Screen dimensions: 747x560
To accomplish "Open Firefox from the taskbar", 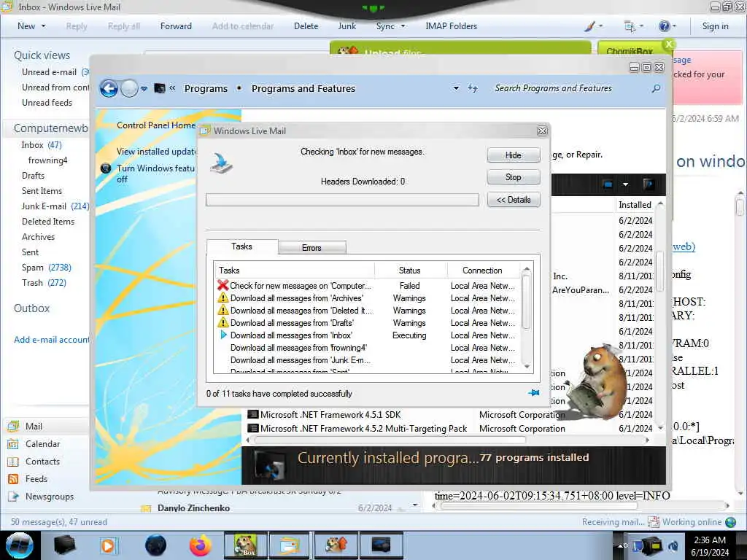I will pyautogui.click(x=200, y=545).
